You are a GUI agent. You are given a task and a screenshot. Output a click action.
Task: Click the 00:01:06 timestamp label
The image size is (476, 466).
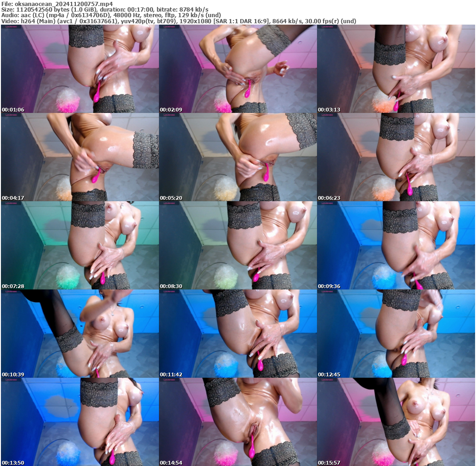[x=14, y=109]
